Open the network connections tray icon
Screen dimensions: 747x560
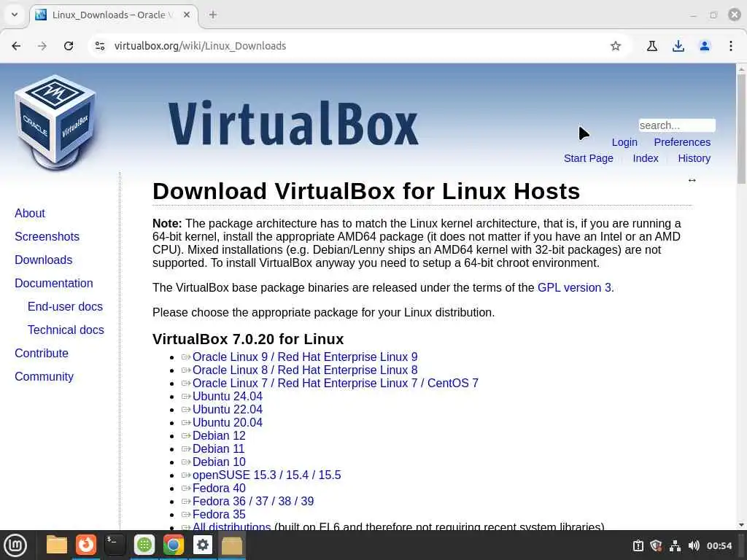click(675, 545)
